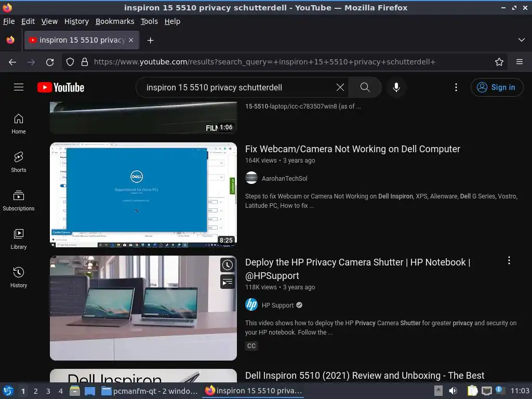Open update notification tray icon
The image size is (532, 399).
pos(500,390)
